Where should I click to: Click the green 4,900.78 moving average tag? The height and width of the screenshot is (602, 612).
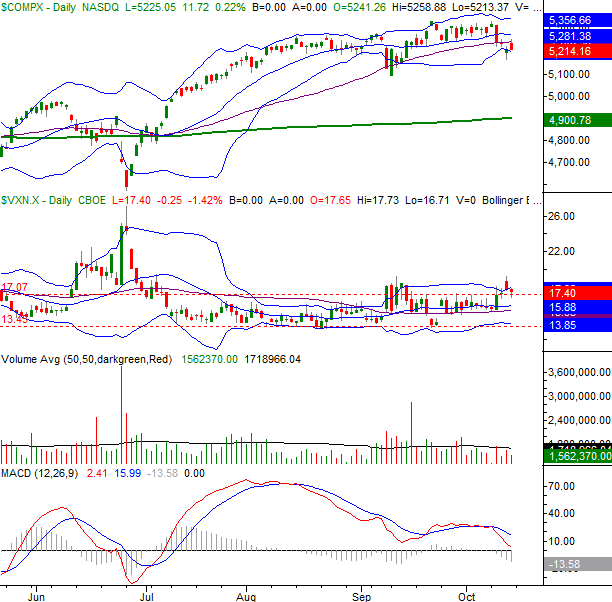[578, 120]
